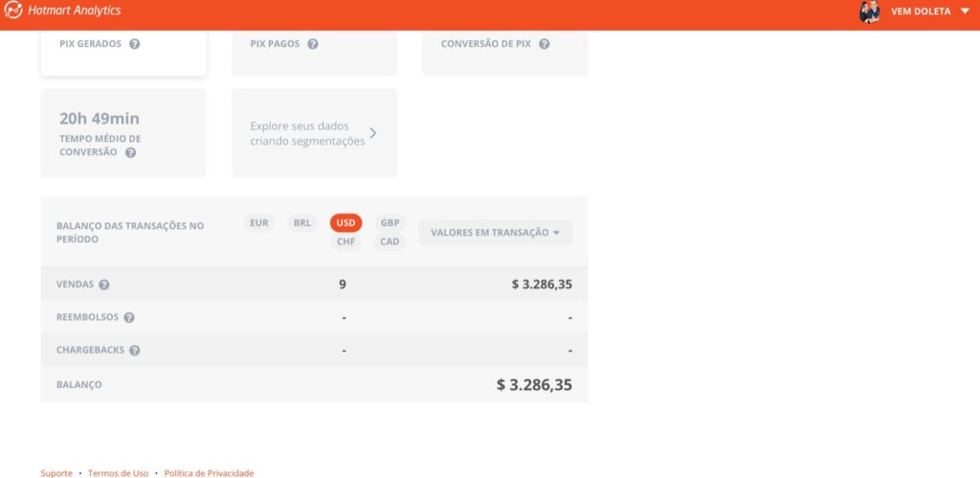980x478 pixels.
Task: Select the CHF currency option
Action: (x=345, y=242)
